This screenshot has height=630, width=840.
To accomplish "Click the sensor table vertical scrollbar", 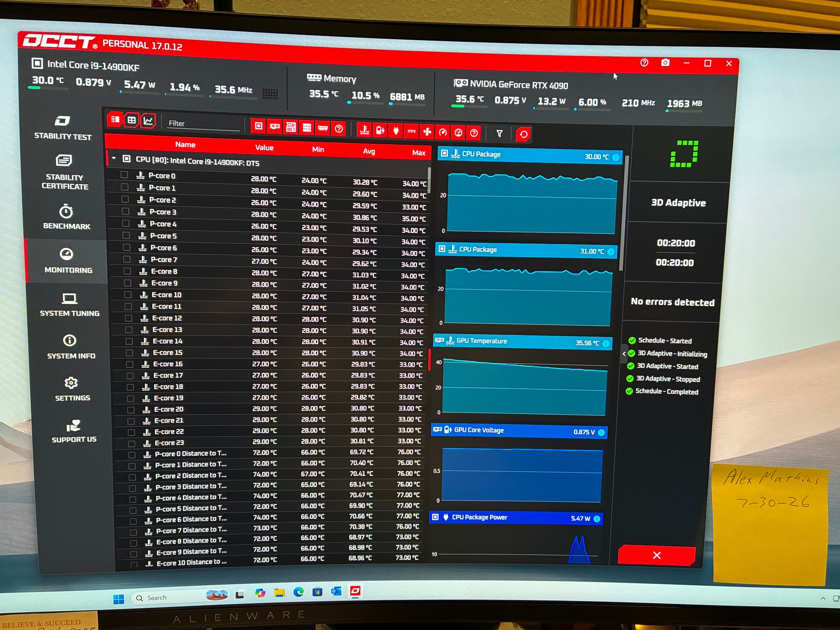I will tap(429, 180).
